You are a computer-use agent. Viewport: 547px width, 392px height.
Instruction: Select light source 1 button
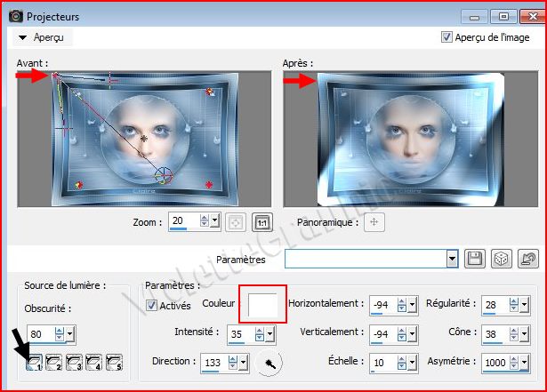click(x=33, y=362)
